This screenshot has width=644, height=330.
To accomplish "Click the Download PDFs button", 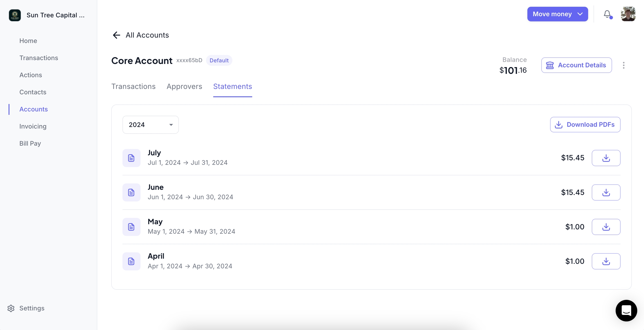I will click(x=585, y=125).
